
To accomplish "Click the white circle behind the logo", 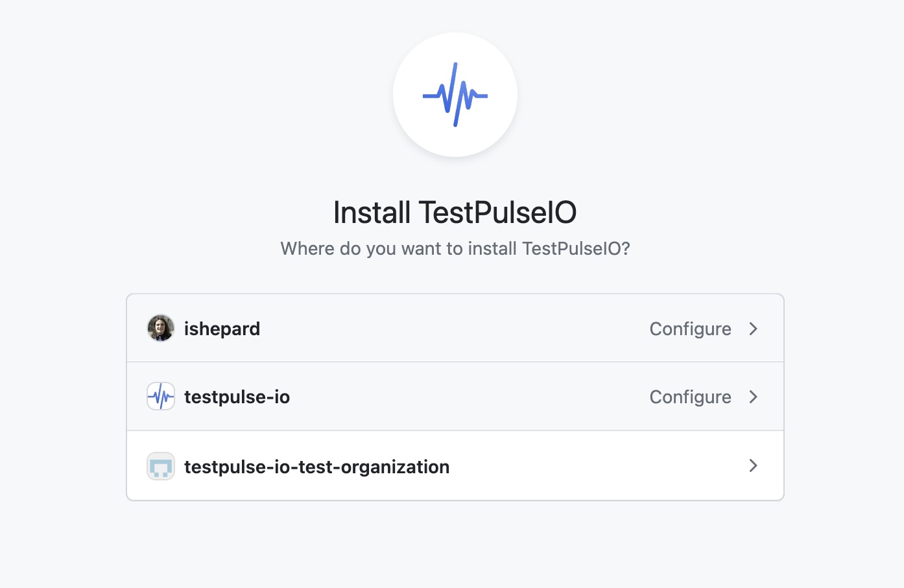I will (x=455, y=95).
